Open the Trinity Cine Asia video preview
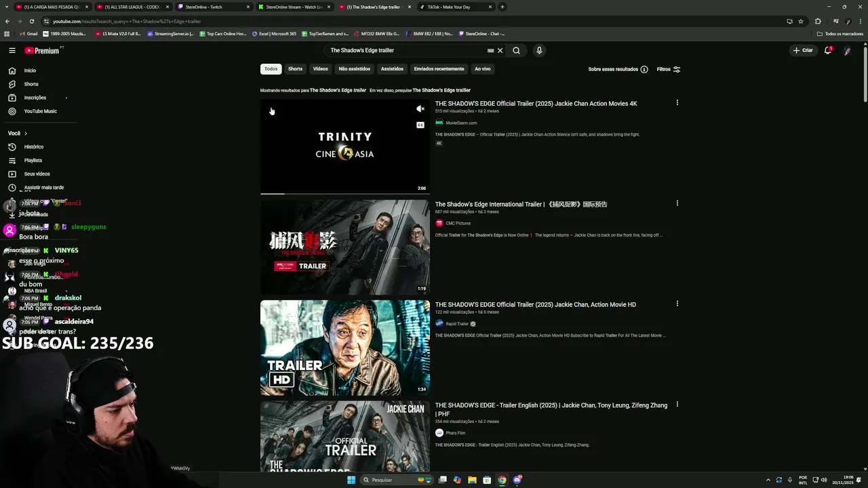This screenshot has height=488, width=868. pos(345,146)
